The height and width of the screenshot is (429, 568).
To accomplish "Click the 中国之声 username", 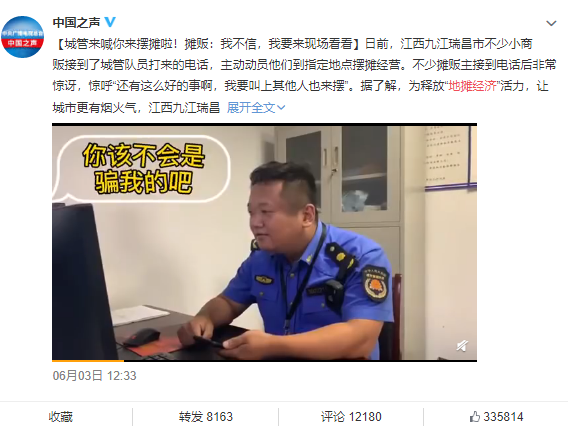I will [x=76, y=22].
